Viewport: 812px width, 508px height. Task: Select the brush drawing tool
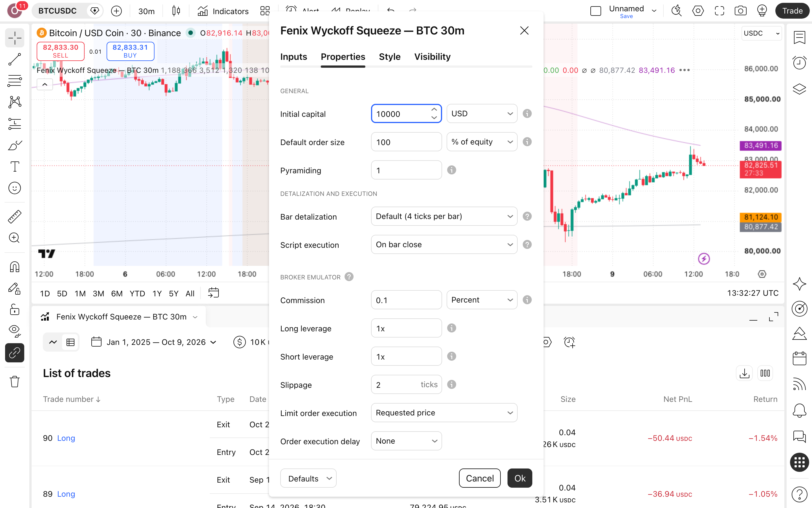14,145
